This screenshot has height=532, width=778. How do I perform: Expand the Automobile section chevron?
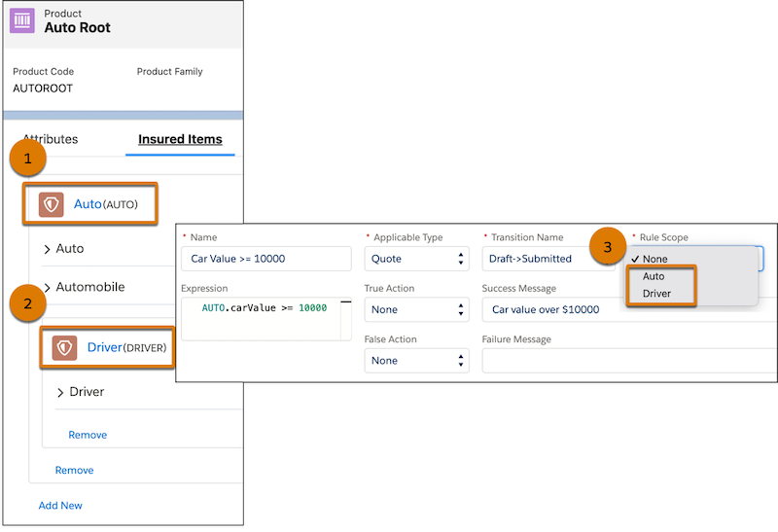click(47, 287)
